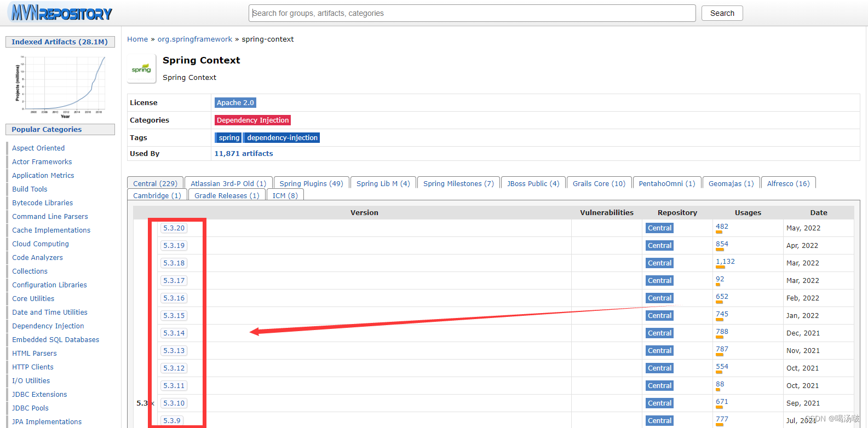
Task: Open the Dependency Injection category badge
Action: tap(252, 120)
